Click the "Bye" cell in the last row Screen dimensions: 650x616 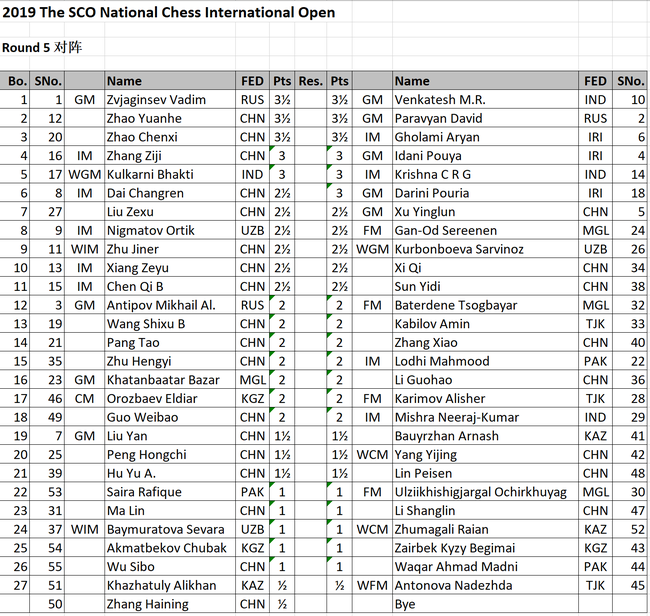(405, 604)
